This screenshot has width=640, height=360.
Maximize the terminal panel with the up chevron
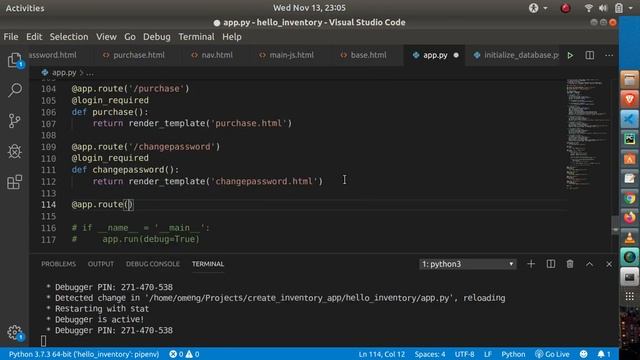click(x=589, y=264)
